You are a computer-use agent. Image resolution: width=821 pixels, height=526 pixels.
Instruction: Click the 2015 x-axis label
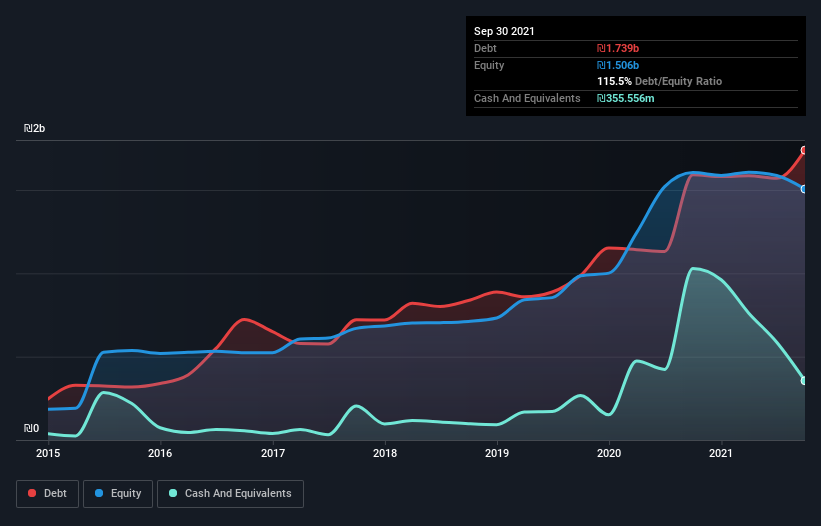[x=48, y=453]
